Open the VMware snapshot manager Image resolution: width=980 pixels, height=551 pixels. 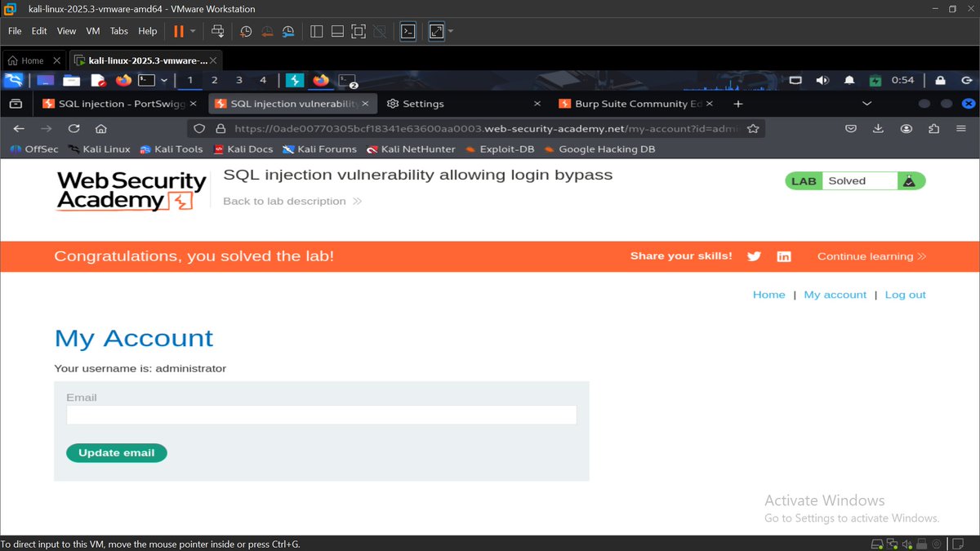(288, 32)
